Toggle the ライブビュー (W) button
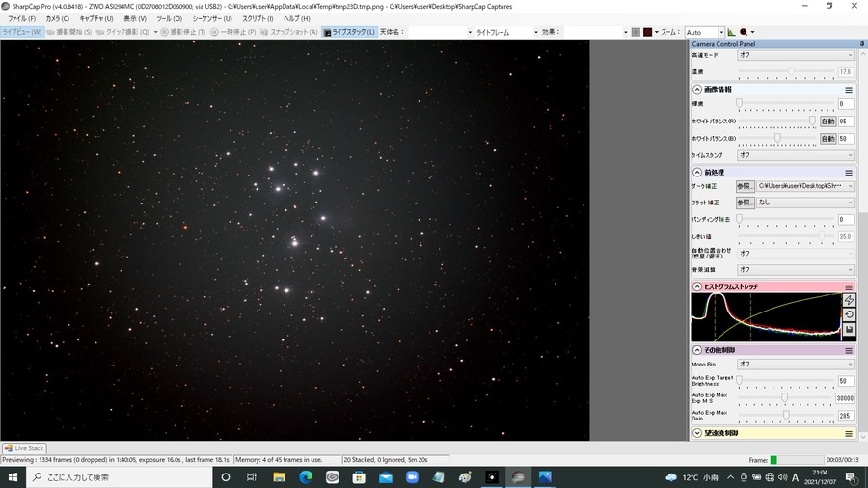This screenshot has height=488, width=868. pos(22,32)
